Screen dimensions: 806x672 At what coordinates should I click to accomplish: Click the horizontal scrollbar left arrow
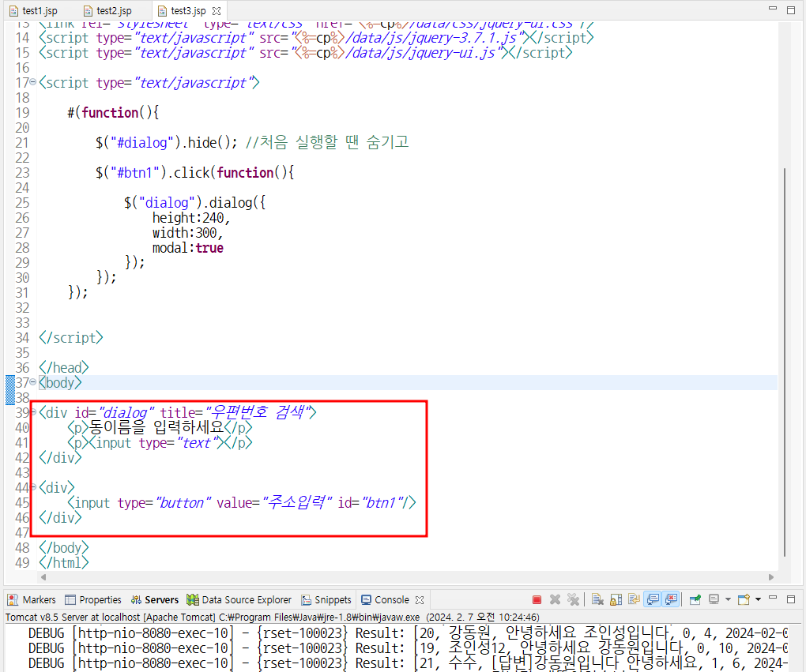[43, 577]
